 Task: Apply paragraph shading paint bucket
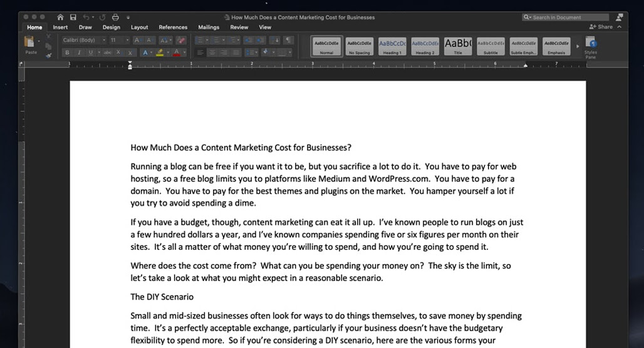point(266,52)
